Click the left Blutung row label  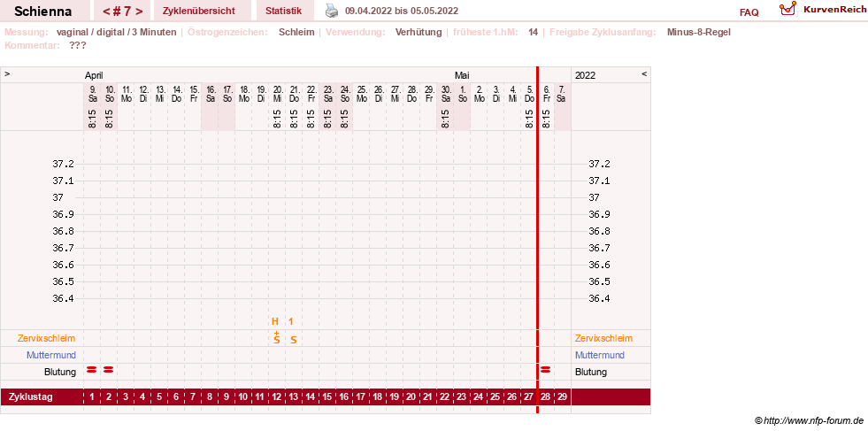(60, 372)
